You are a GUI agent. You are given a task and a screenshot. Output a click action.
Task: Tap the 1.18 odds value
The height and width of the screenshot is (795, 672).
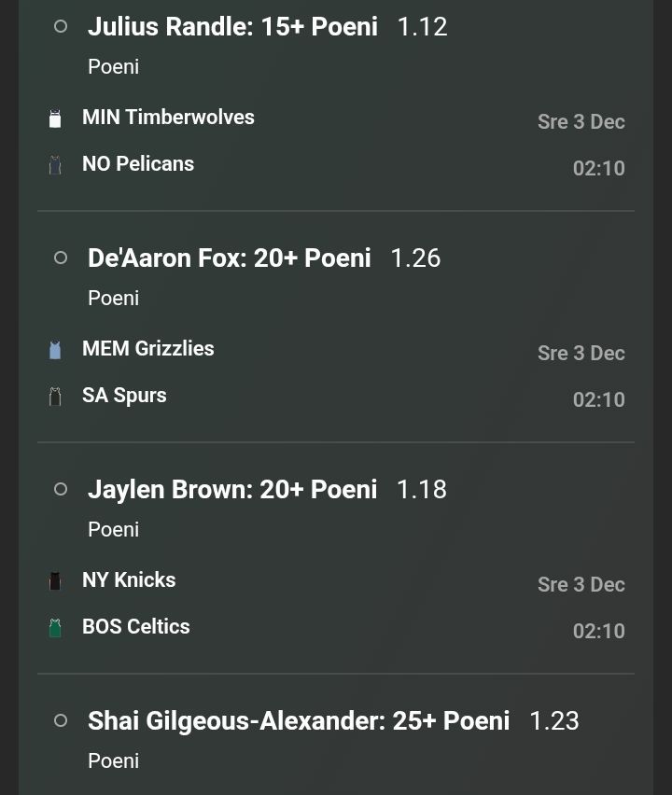pyautogui.click(x=422, y=490)
